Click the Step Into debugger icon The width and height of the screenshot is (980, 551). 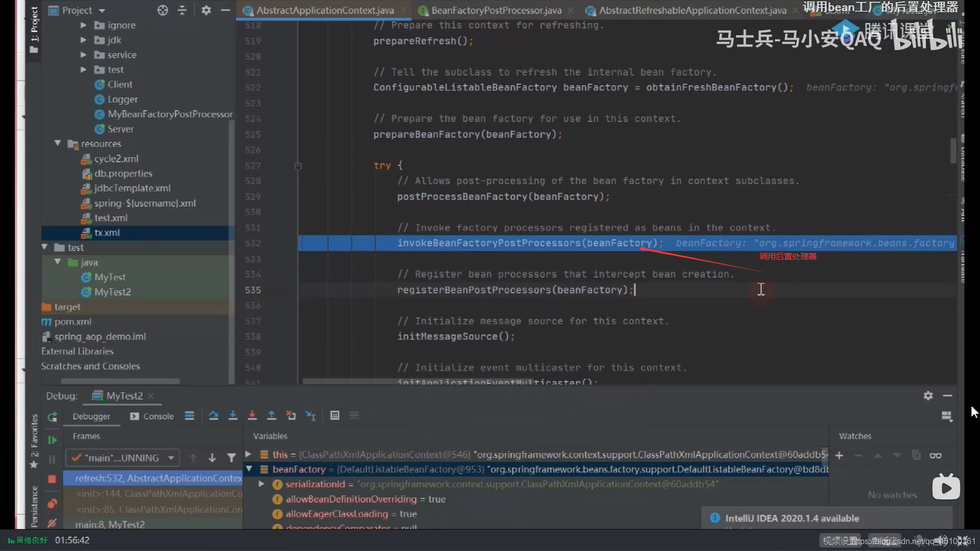click(x=233, y=416)
